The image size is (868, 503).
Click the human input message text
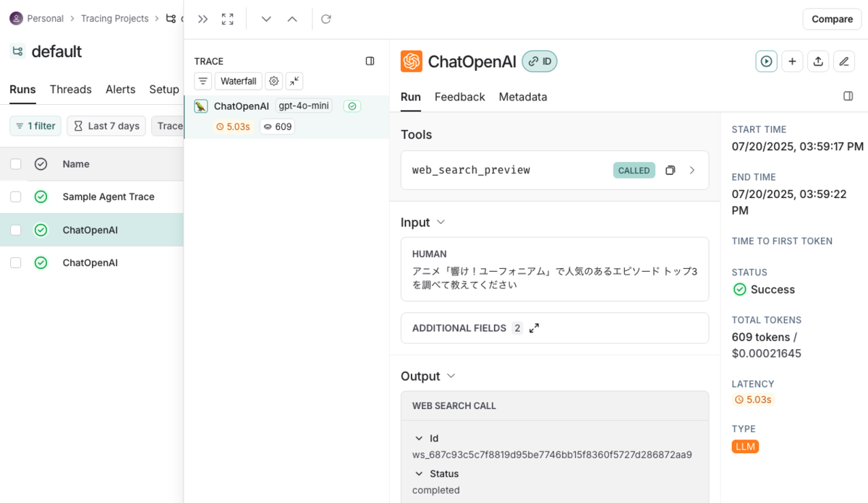(555, 278)
